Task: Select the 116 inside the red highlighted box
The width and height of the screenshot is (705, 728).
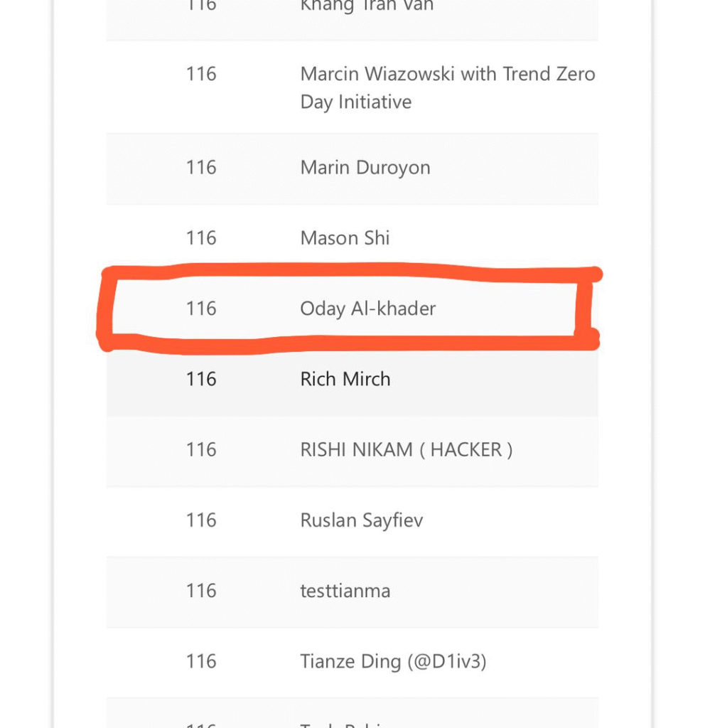Action: [201, 309]
